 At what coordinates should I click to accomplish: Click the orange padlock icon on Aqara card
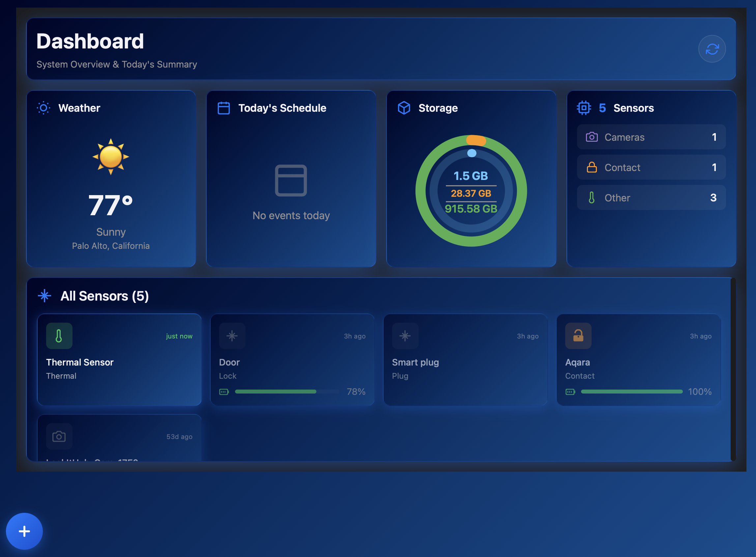578,336
